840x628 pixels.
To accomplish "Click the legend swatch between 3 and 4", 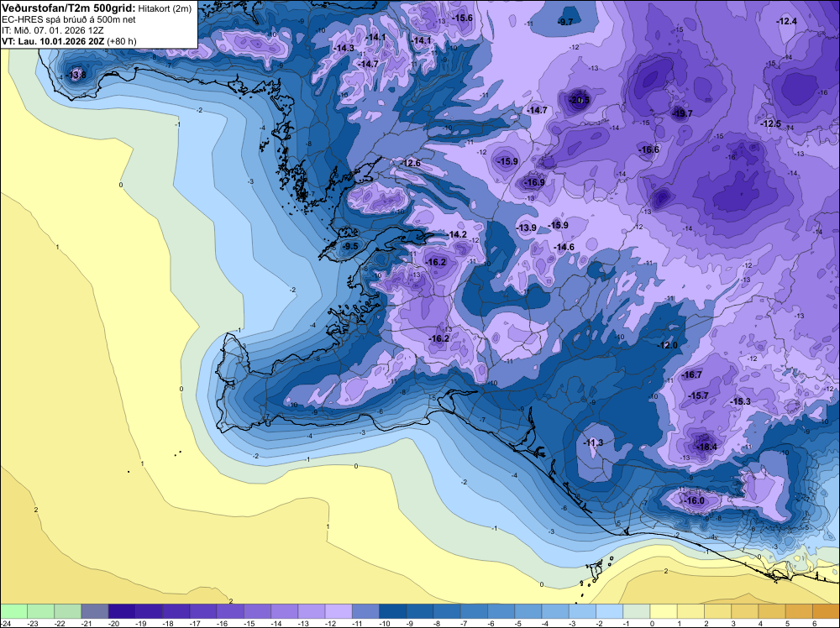I will [745, 611].
